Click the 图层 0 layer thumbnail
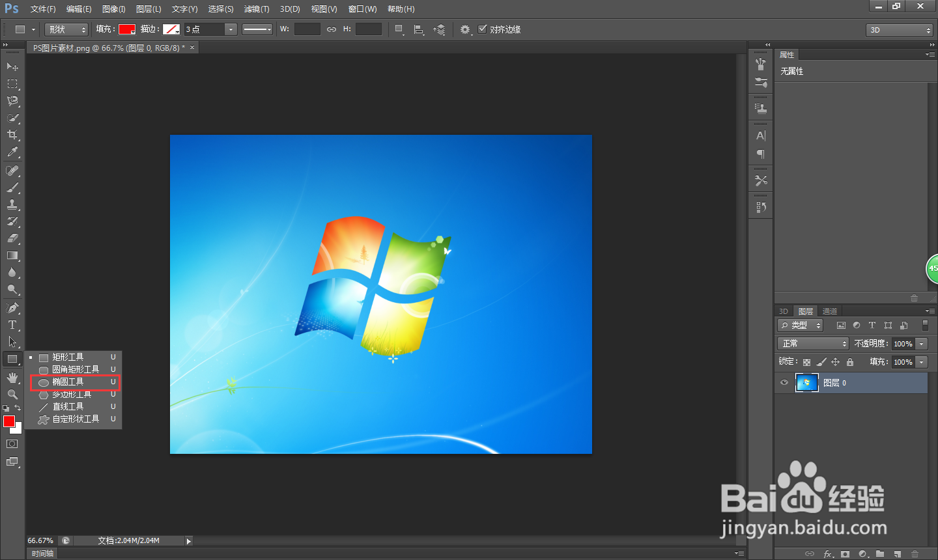This screenshot has height=560, width=938. pos(807,383)
